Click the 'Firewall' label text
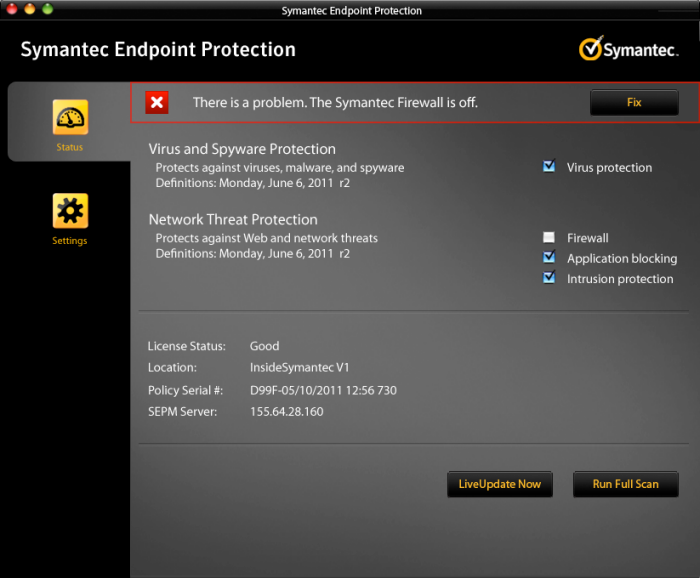Image resolution: width=700 pixels, height=578 pixels. tap(588, 238)
